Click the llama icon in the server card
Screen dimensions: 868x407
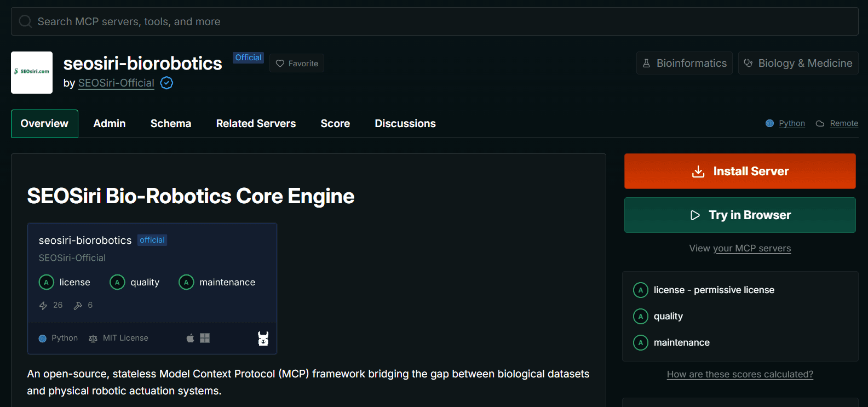click(263, 339)
